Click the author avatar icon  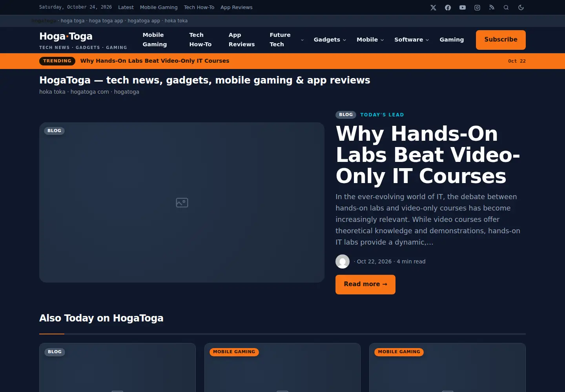pyautogui.click(x=343, y=261)
